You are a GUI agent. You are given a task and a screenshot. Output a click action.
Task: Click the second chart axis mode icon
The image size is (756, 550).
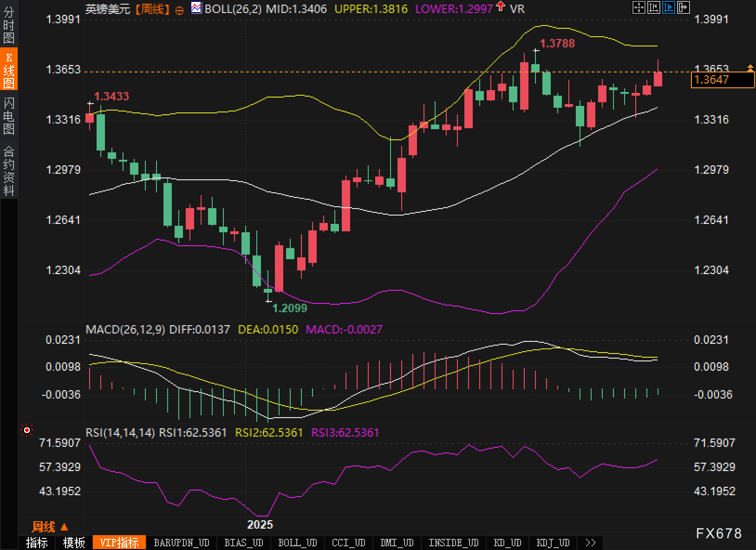tap(653, 7)
